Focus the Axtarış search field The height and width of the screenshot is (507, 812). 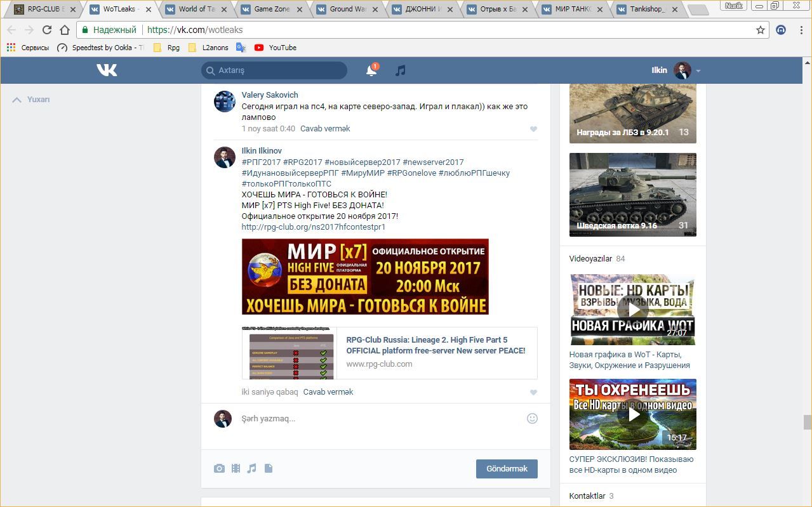[x=274, y=70]
